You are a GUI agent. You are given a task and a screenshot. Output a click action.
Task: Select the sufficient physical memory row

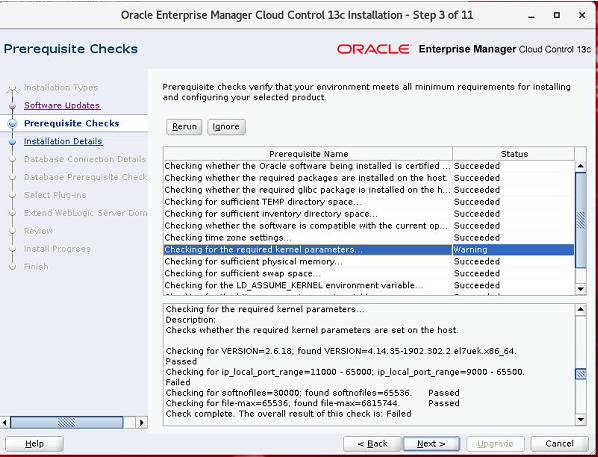pos(369,262)
